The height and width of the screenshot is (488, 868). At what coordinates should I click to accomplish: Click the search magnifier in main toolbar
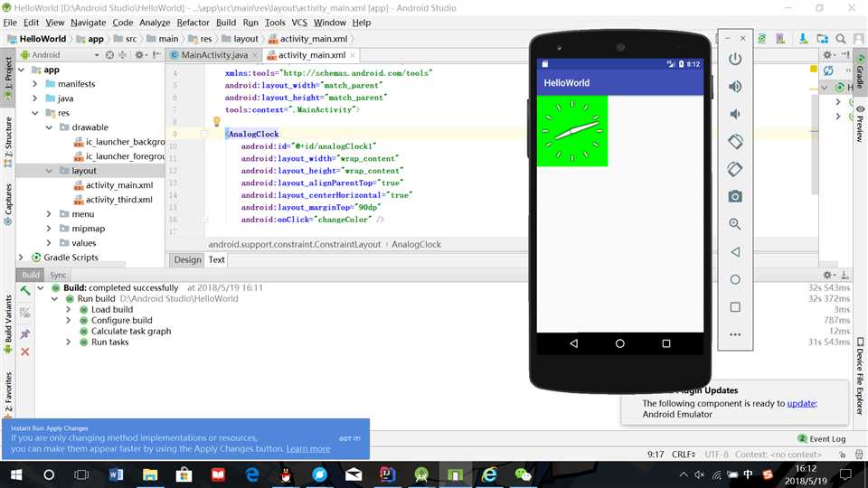[841, 39]
